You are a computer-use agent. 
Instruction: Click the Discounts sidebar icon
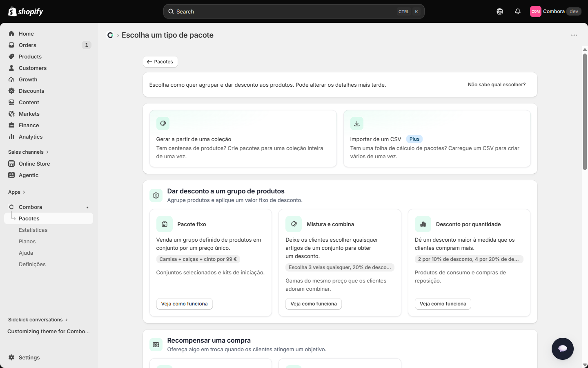tap(11, 91)
